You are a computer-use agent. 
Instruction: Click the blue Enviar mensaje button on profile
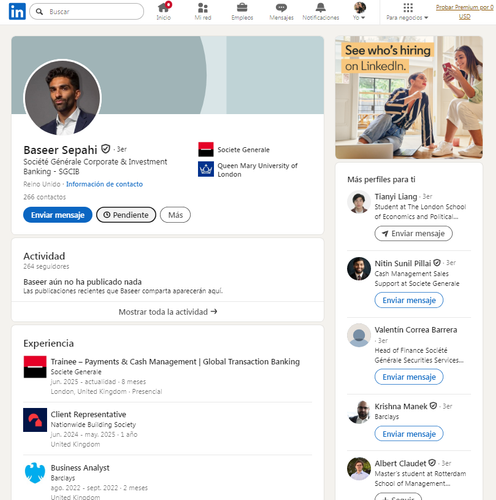[58, 215]
